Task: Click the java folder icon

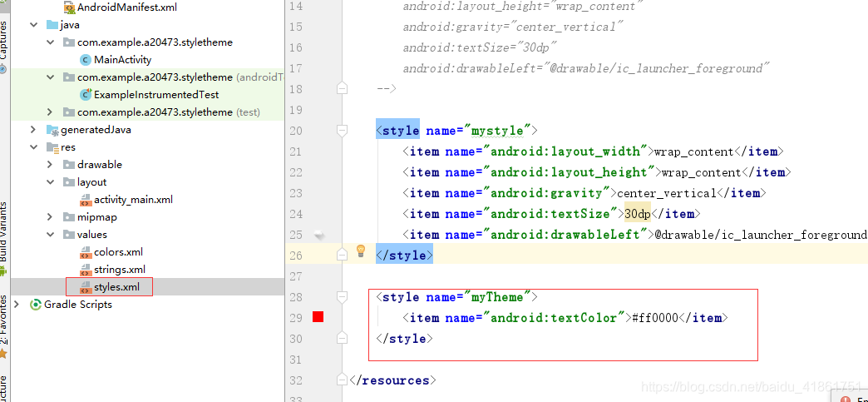Action: tap(52, 25)
